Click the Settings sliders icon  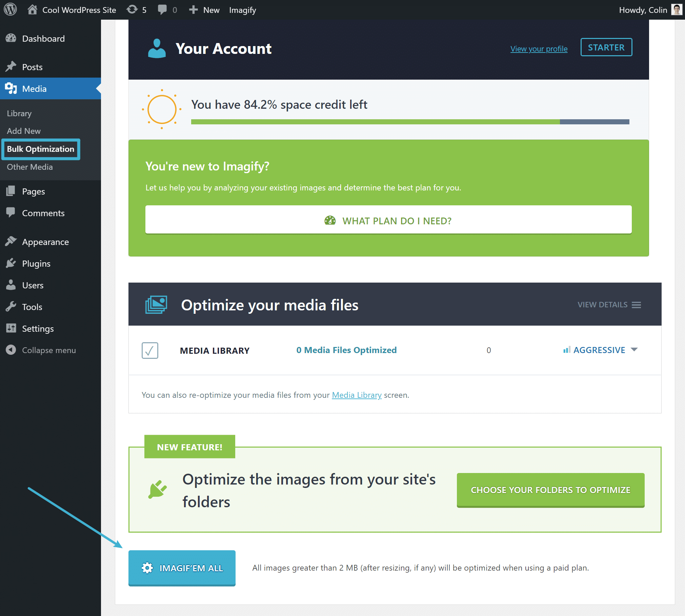11,328
